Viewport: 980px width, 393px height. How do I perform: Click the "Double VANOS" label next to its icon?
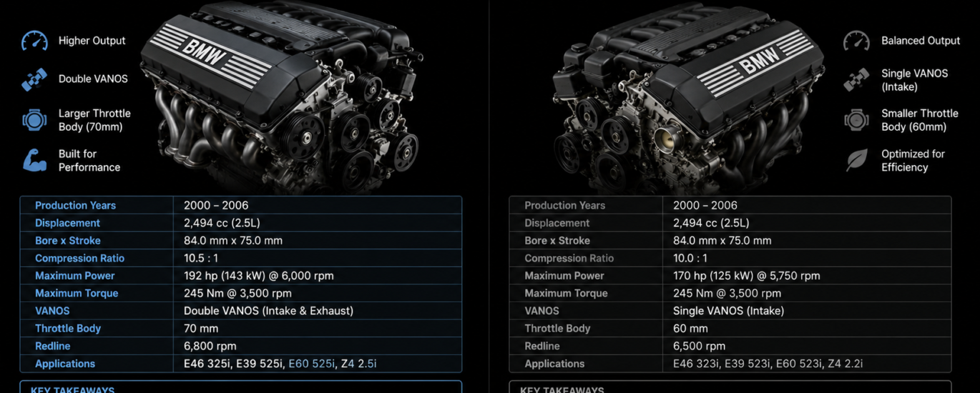(x=93, y=79)
